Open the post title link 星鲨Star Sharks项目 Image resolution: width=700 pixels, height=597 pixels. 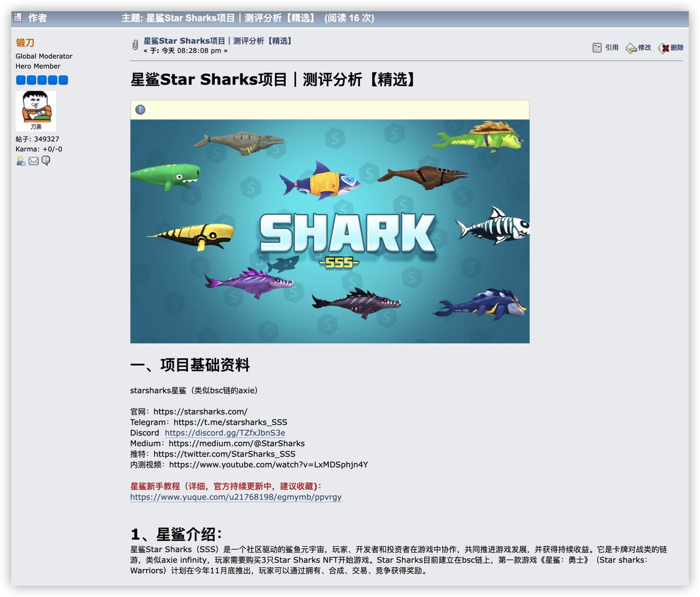[218, 41]
